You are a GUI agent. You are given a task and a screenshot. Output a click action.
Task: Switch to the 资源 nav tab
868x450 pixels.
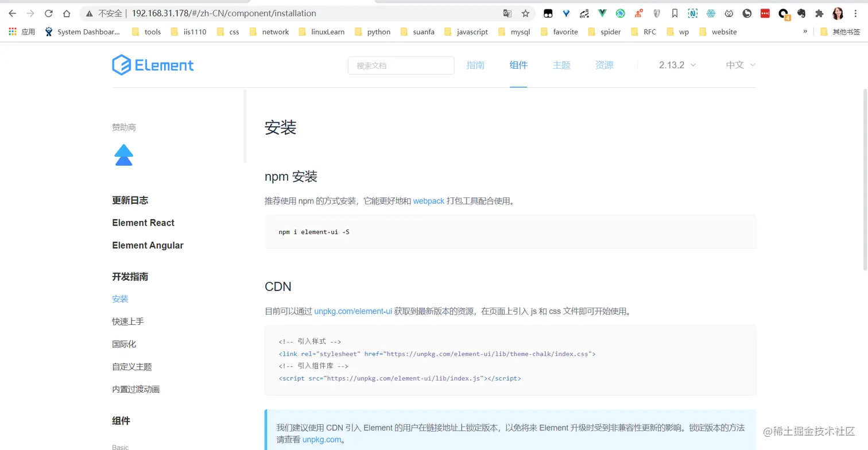point(604,65)
